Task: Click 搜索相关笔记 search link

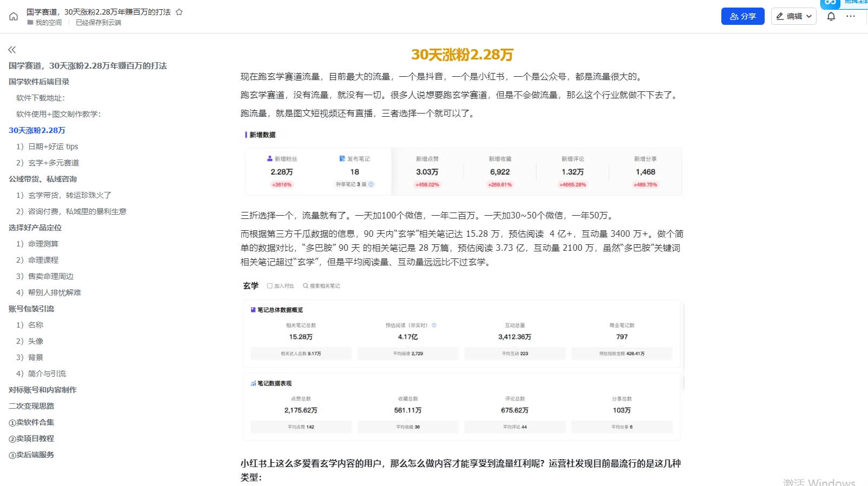Action: 321,286
